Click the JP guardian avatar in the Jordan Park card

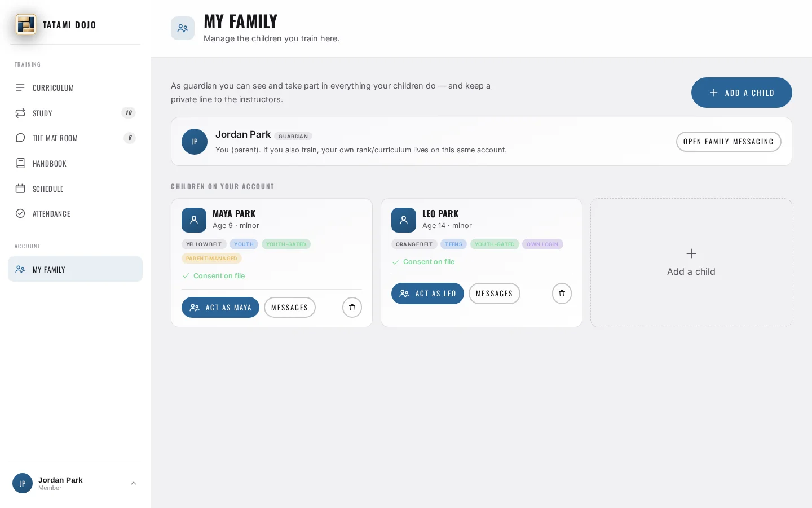195,142
